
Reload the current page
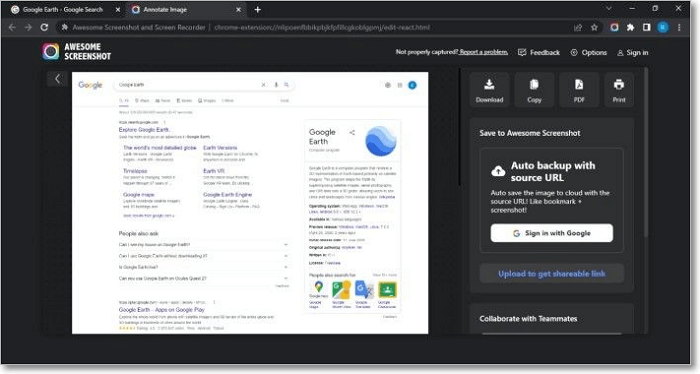pos(44,27)
